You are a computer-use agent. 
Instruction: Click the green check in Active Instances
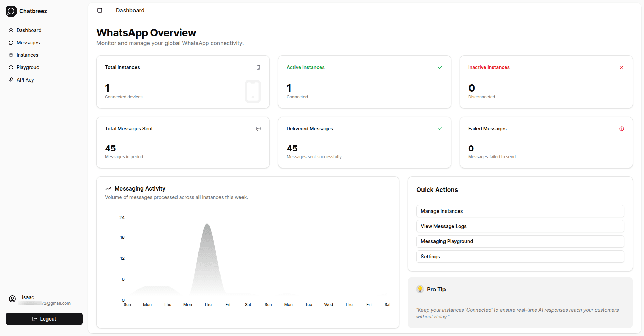tap(440, 67)
